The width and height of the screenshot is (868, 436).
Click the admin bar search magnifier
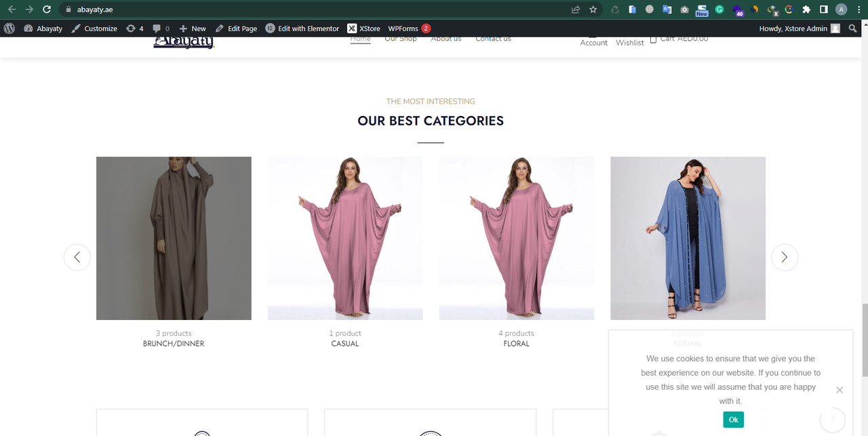[x=853, y=28]
